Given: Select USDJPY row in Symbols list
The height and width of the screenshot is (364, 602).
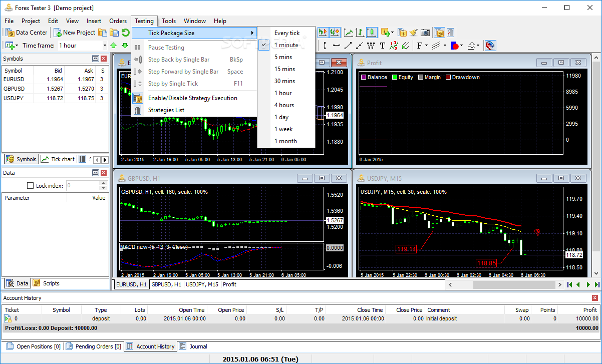Looking at the screenshot, I should coord(54,98).
